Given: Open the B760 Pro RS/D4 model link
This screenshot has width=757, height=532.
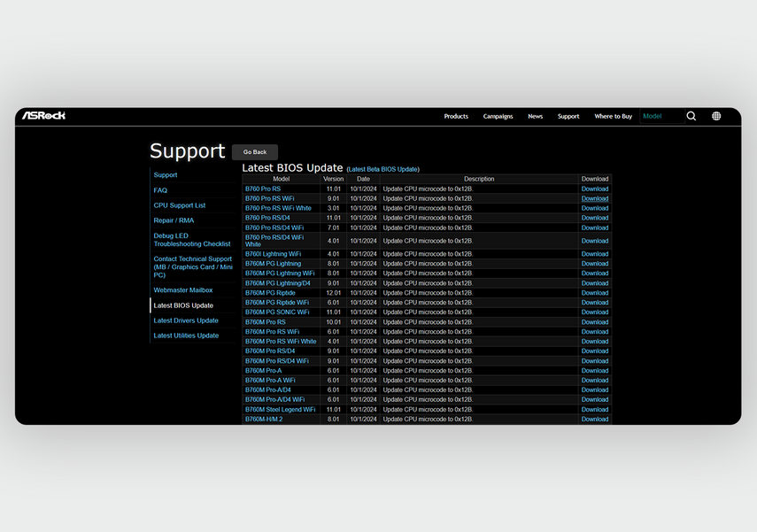Looking at the screenshot, I should click(267, 218).
